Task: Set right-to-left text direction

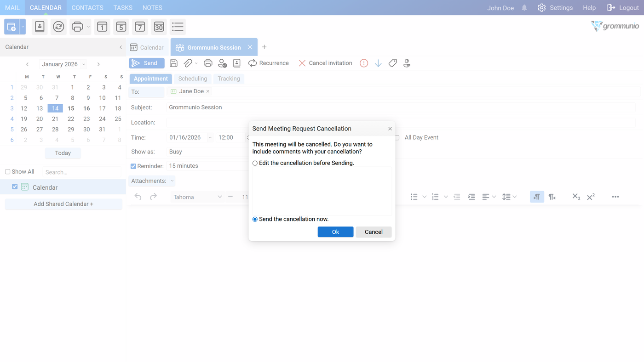Action: [552, 197]
